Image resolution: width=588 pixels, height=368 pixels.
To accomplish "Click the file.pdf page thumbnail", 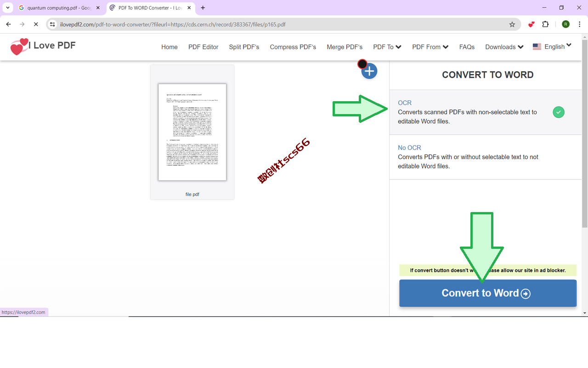I will pos(192,132).
